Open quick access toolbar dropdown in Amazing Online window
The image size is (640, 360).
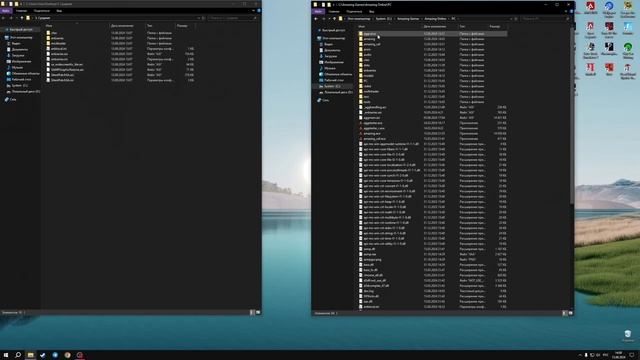coord(333,4)
